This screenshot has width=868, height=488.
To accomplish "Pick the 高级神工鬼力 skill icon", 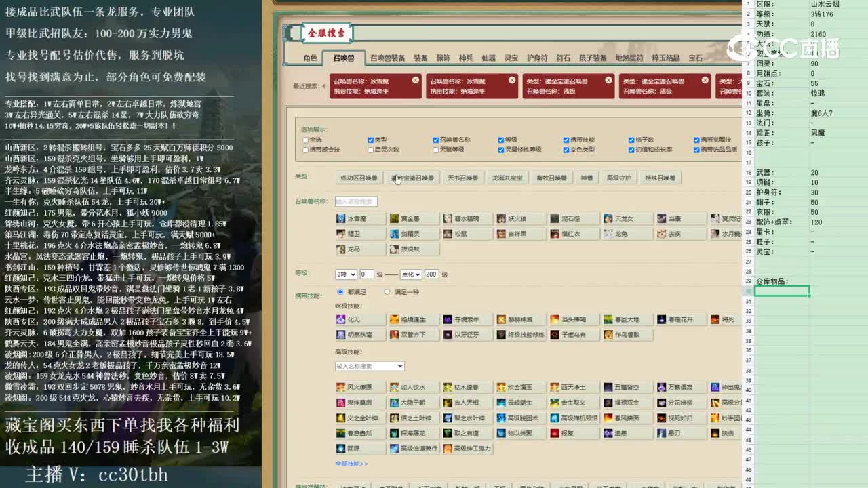I will click(x=467, y=449).
